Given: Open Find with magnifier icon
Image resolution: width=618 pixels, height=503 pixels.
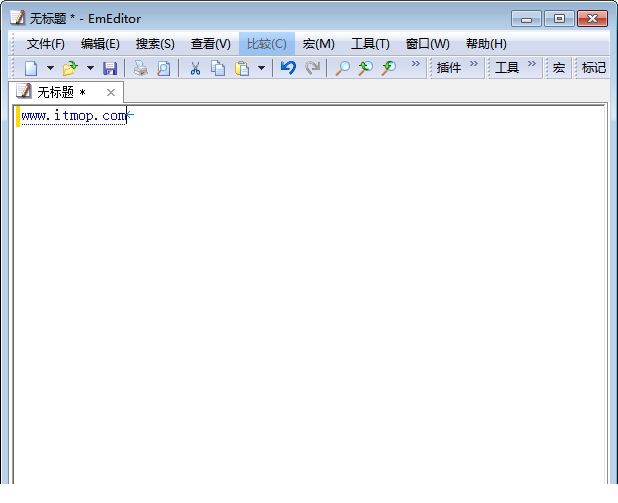Looking at the screenshot, I should coord(343,68).
